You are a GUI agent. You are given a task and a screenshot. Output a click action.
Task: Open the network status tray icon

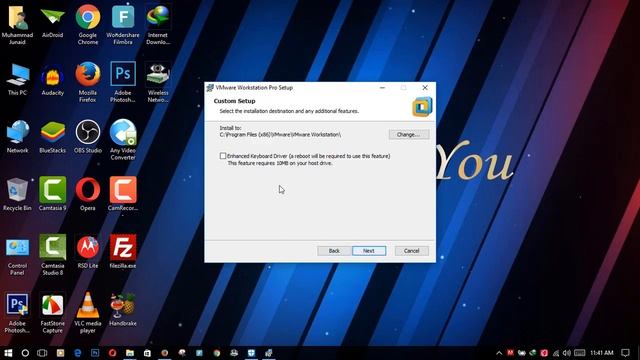coord(556,353)
